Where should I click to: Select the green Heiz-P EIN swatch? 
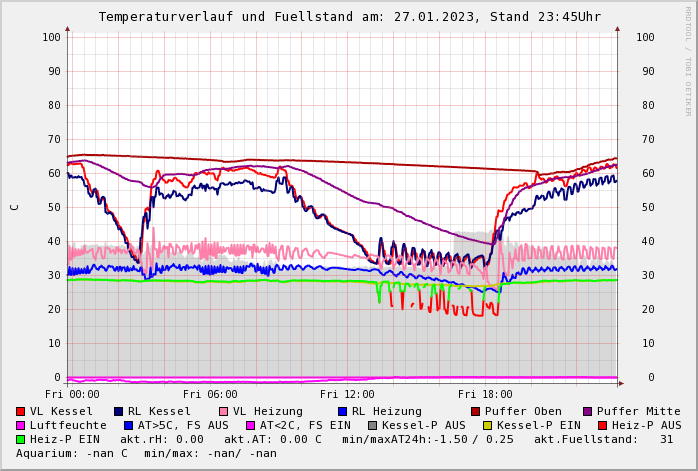(x=20, y=440)
